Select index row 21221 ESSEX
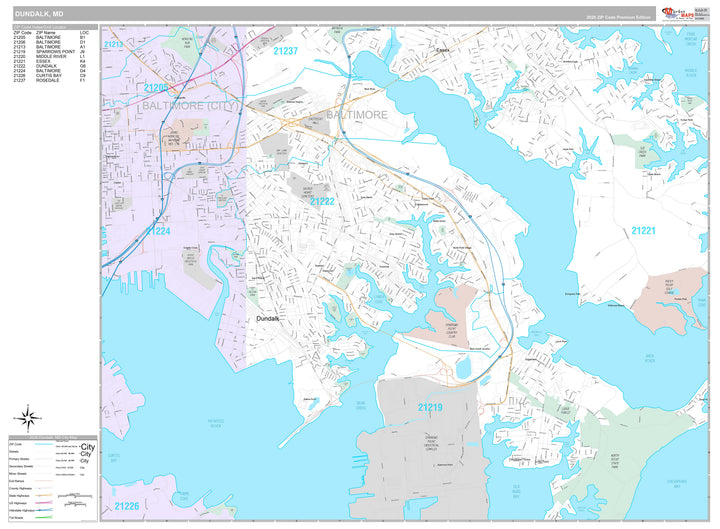Image resolution: width=720 pixels, height=529 pixels. [50, 61]
